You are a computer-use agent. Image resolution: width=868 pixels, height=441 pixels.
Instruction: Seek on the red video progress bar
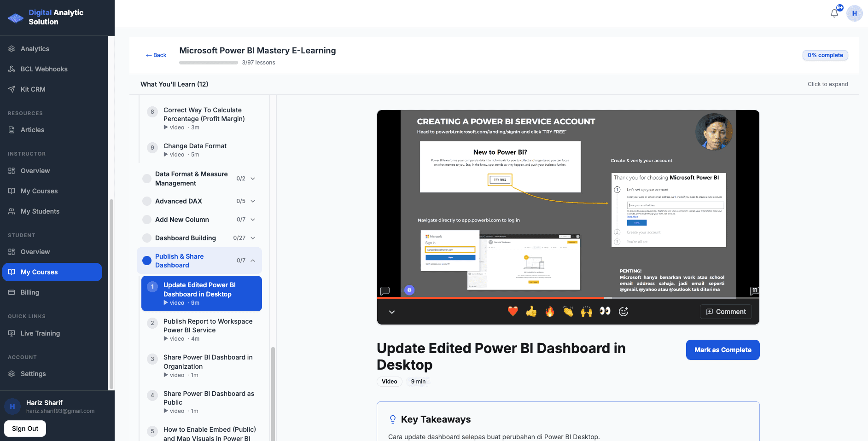[x=490, y=298]
